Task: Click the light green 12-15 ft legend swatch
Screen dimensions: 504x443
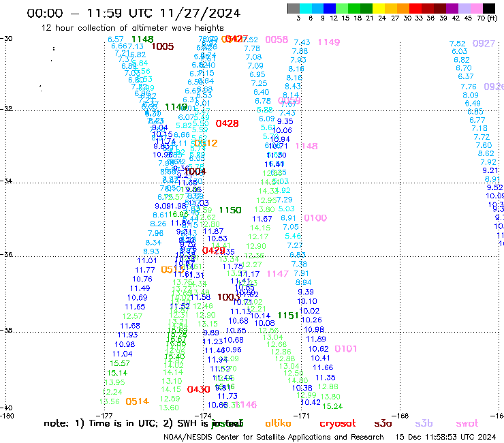Action: [343, 8]
